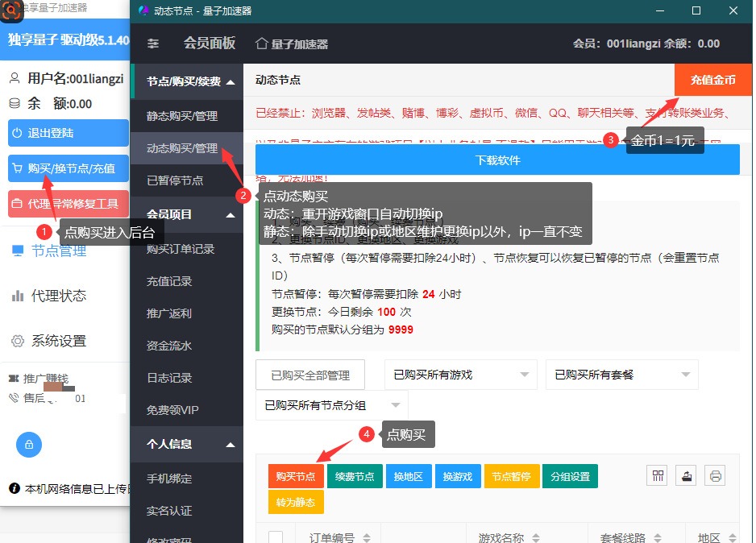The image size is (756, 543).
Task: Click the info icon beside 本机网络信息
Action: pos(15,488)
